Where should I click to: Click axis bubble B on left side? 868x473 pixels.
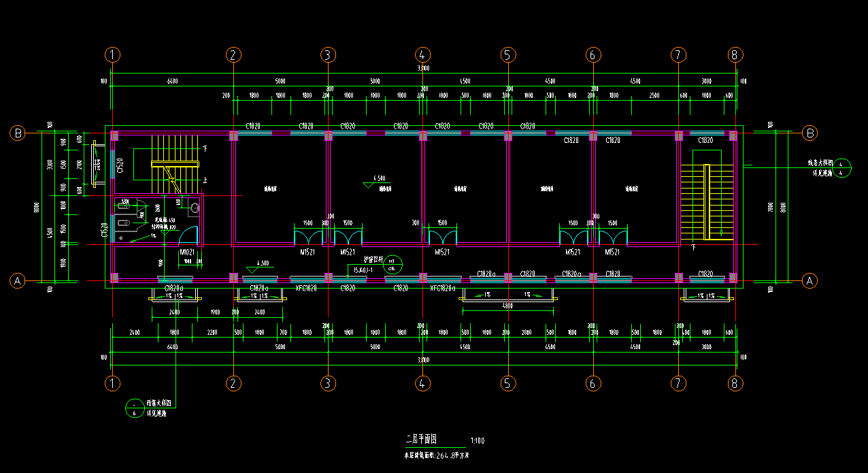[x=18, y=133]
